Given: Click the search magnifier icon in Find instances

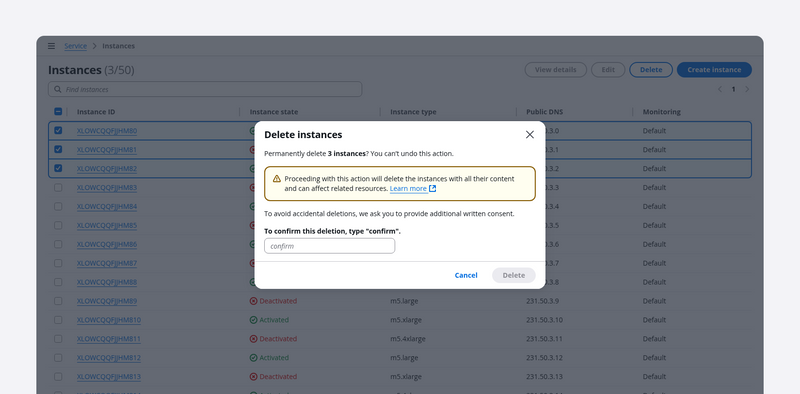Looking at the screenshot, I should pyautogui.click(x=58, y=89).
